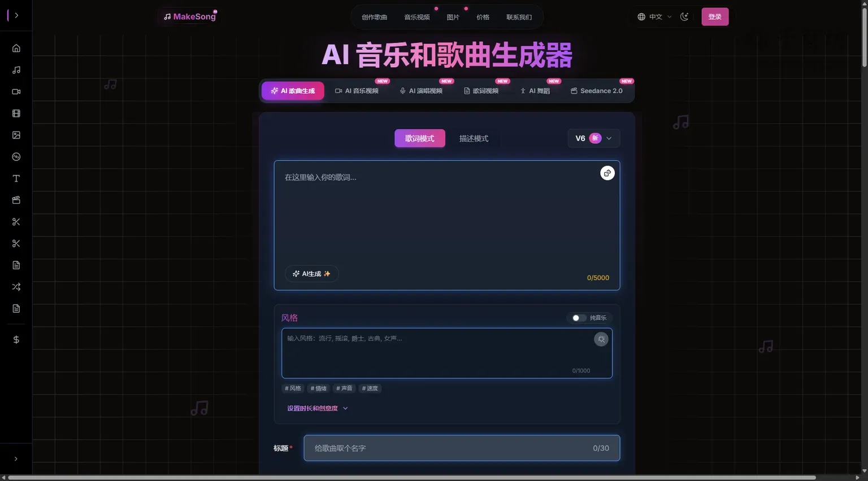Select the T text icon in the sidebar
This screenshot has width=868, height=481.
pos(16,178)
